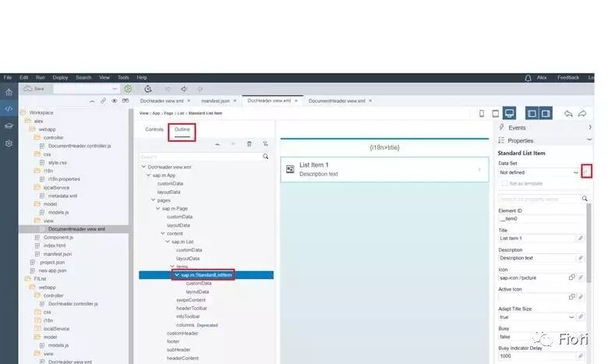Collapse the sap.m.App outline node
Screen dimensions: 608x364
149,175
